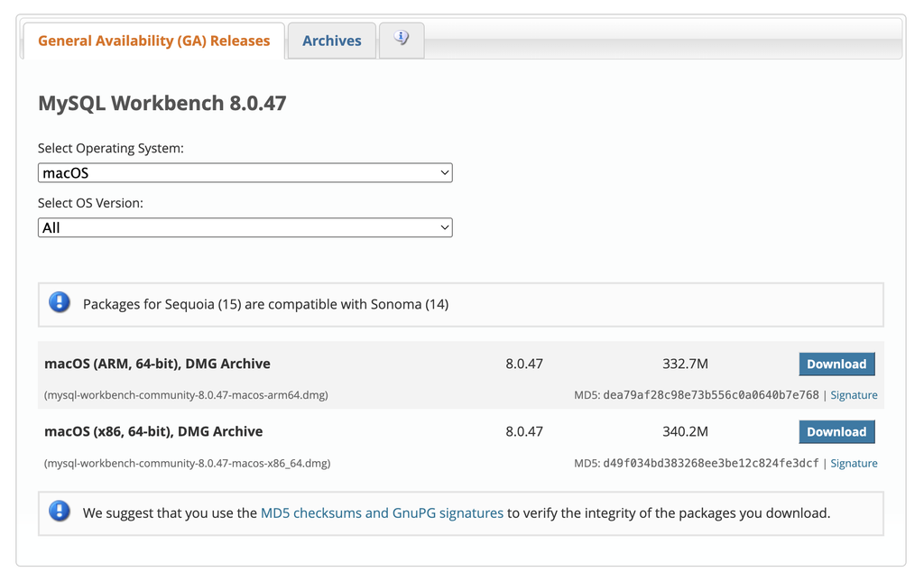Open the General Availability (GA) Releases tab

(153, 41)
